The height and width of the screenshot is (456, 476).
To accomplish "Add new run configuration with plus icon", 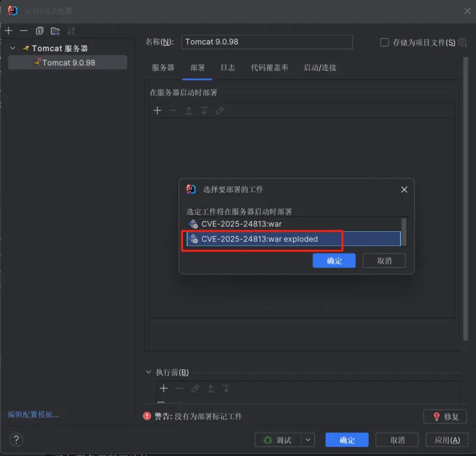I will [x=8, y=30].
